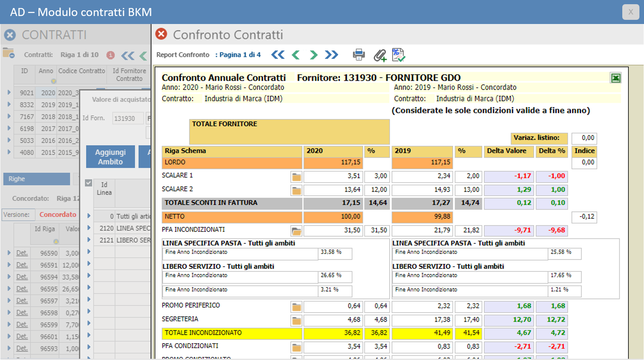
Task: Click the yellow TOTALE INCONDIZIONATO row
Action: click(x=232, y=333)
